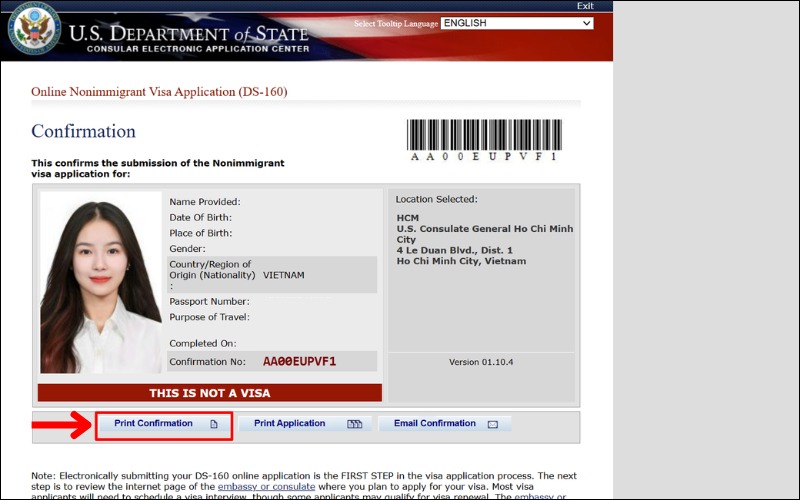Click the document icon on Print Confirmation
The image size is (800, 500).
214,424
